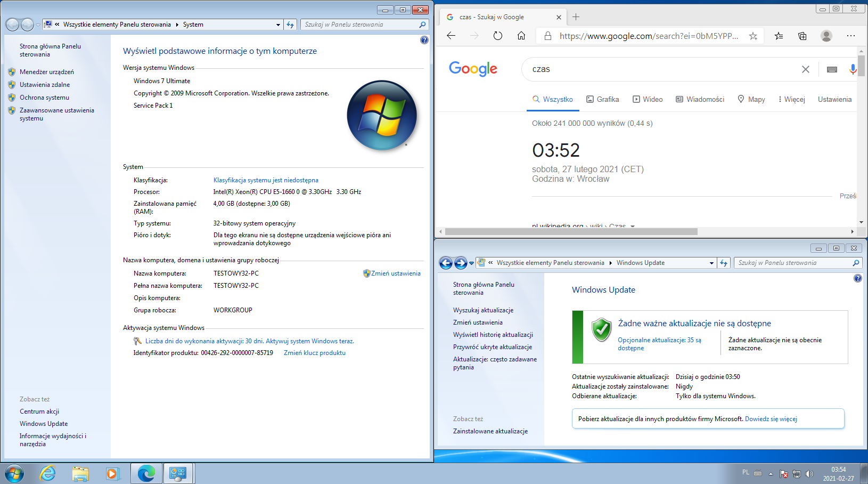
Task: Open the Grafika tab in Google search
Action: [602, 99]
